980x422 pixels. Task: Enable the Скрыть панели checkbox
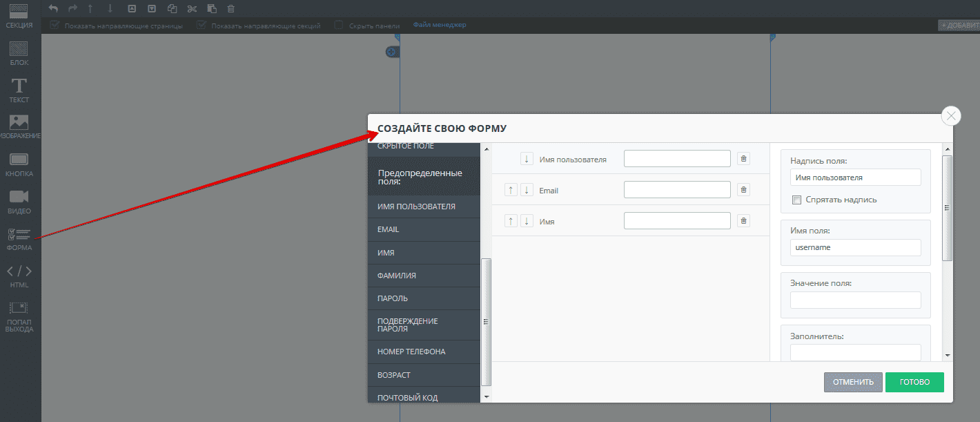pos(339,26)
